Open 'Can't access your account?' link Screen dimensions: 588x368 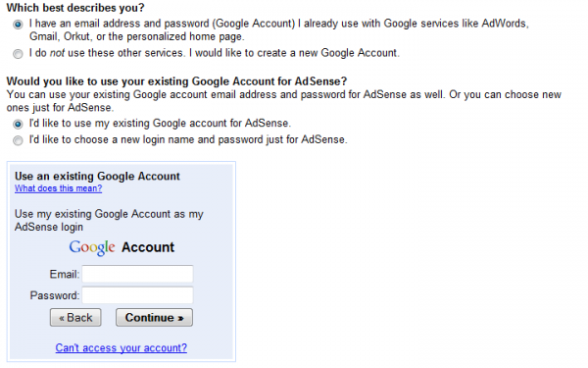122,347
